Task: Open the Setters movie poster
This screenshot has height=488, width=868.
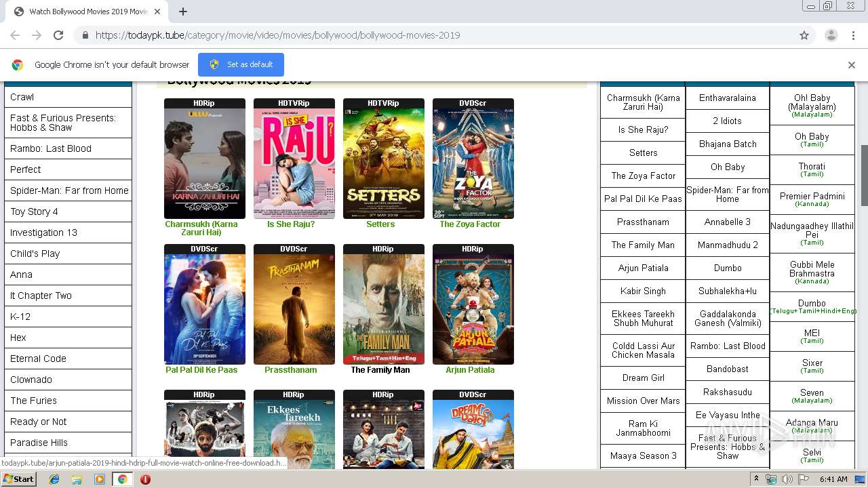Action: tap(384, 163)
